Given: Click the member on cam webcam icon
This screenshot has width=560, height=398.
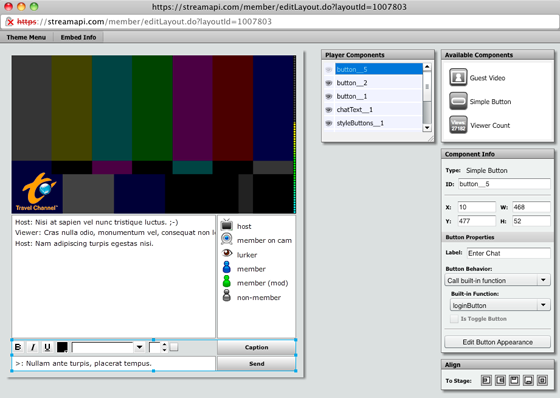Looking at the screenshot, I should [x=226, y=239].
